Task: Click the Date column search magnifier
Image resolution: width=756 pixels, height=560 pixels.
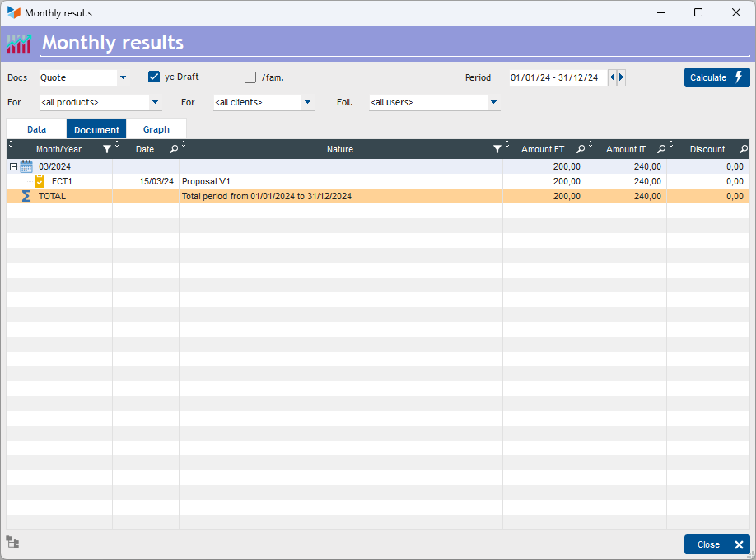Action: [173, 149]
